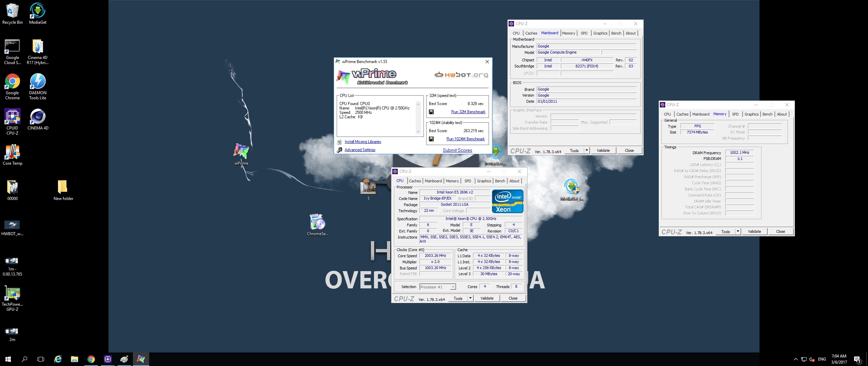Click the save icon under 32M speed test
868x366 pixels.
click(431, 112)
